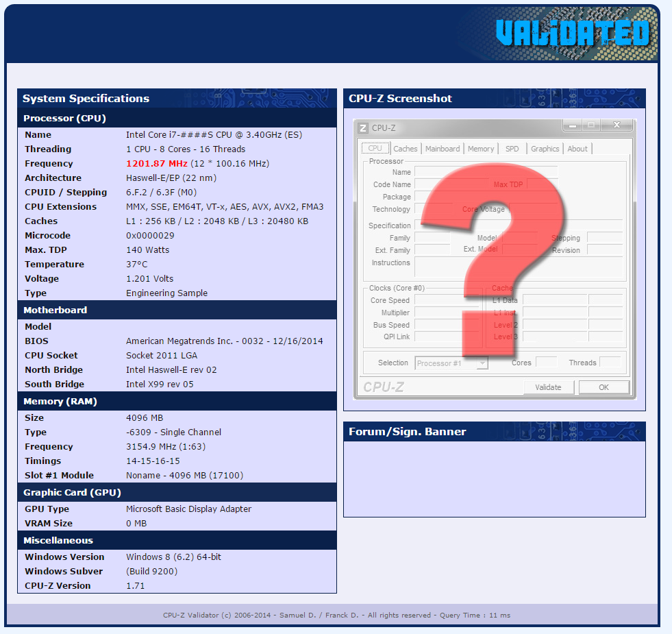Viewport: 672px width, 634px height.
Task: Click the OK button in CPU-Z
Action: (604, 387)
